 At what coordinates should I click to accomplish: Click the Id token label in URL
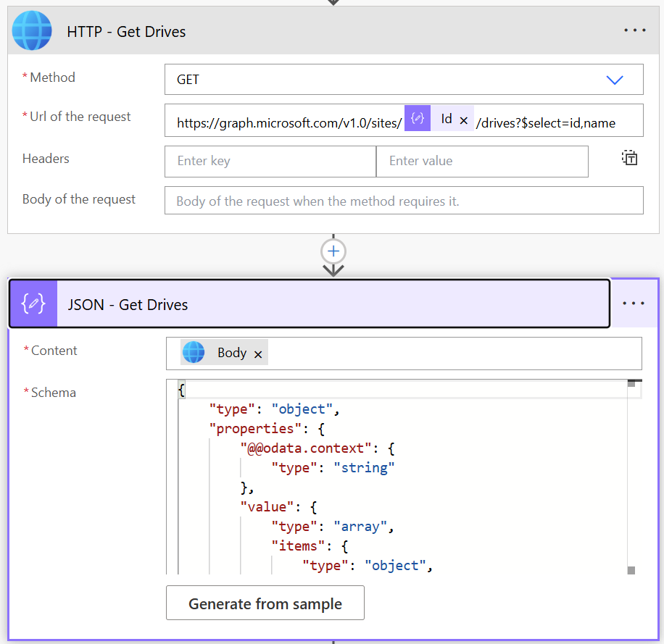pyautogui.click(x=447, y=119)
